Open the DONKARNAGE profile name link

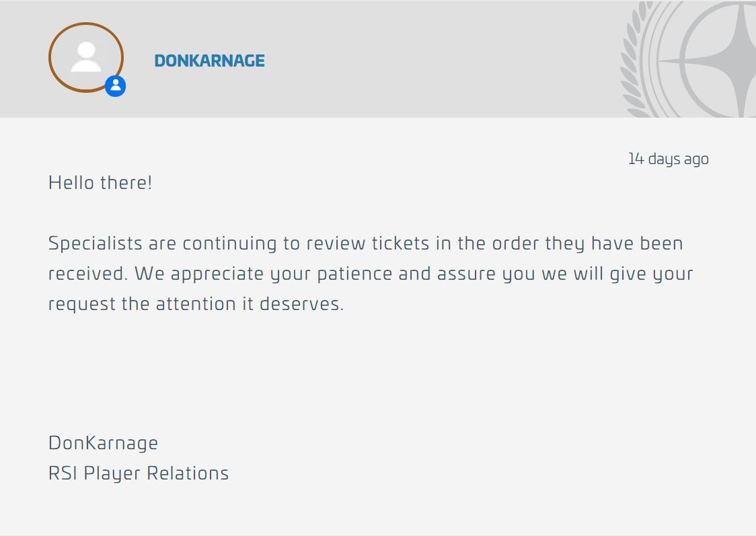(x=209, y=61)
